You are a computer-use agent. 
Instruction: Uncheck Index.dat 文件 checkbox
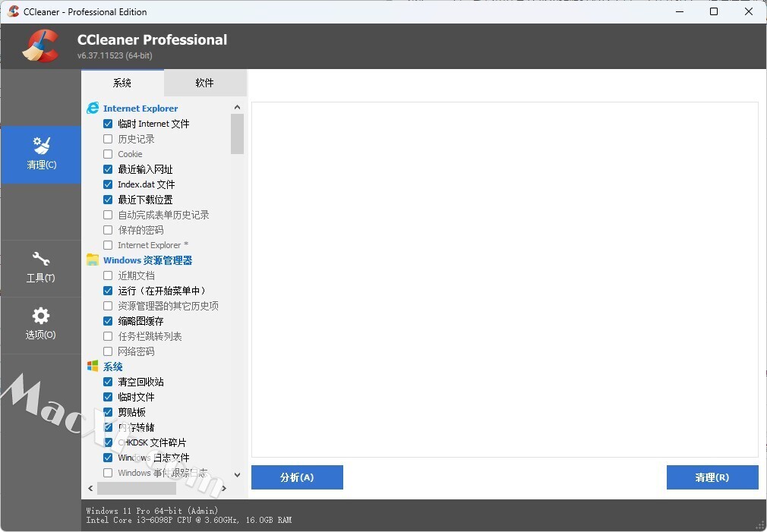108,184
